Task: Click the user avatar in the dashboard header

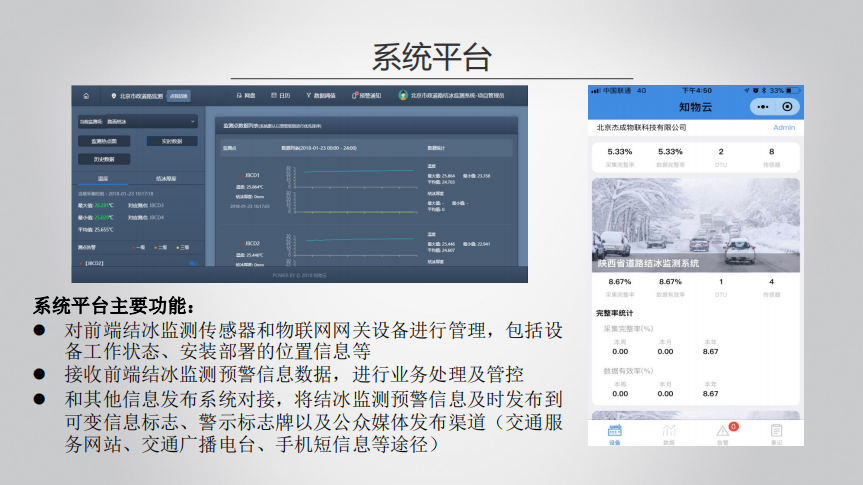Action: [403, 95]
